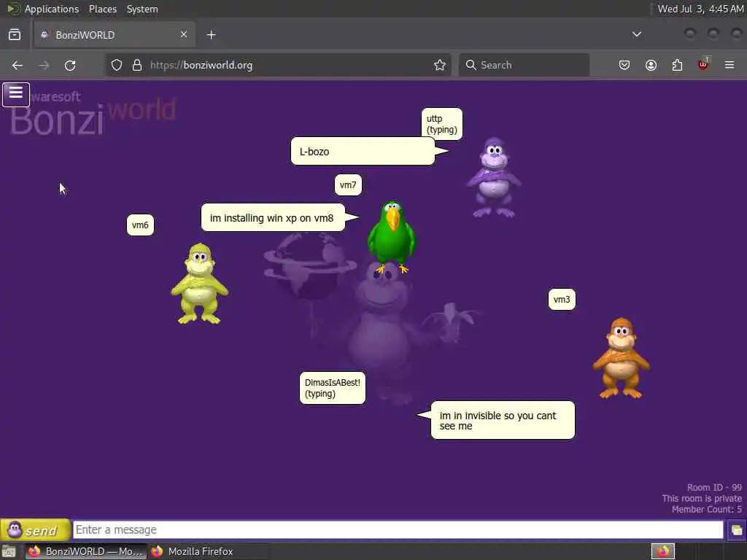This screenshot has width=747, height=560.
Task: Bookmark this page with the star
Action: (x=440, y=65)
